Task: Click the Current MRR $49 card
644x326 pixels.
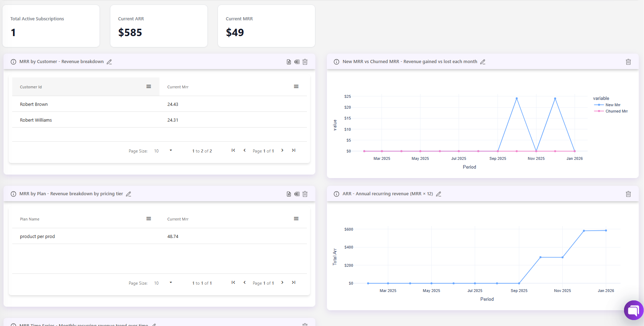Action: (266, 26)
